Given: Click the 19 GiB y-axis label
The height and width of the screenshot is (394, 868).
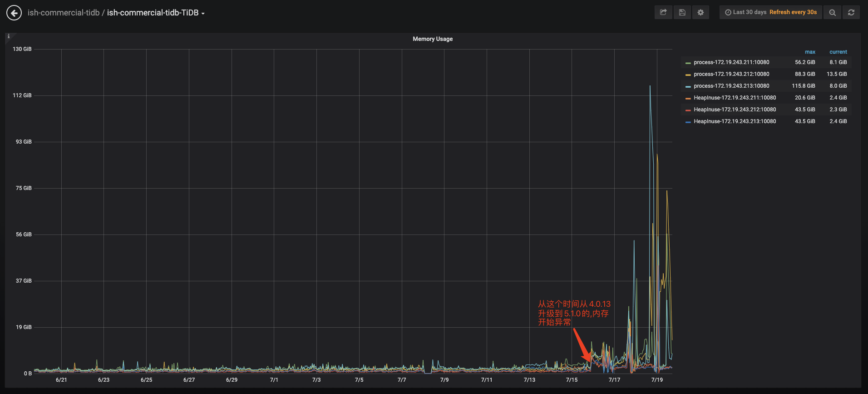Looking at the screenshot, I should coord(24,327).
